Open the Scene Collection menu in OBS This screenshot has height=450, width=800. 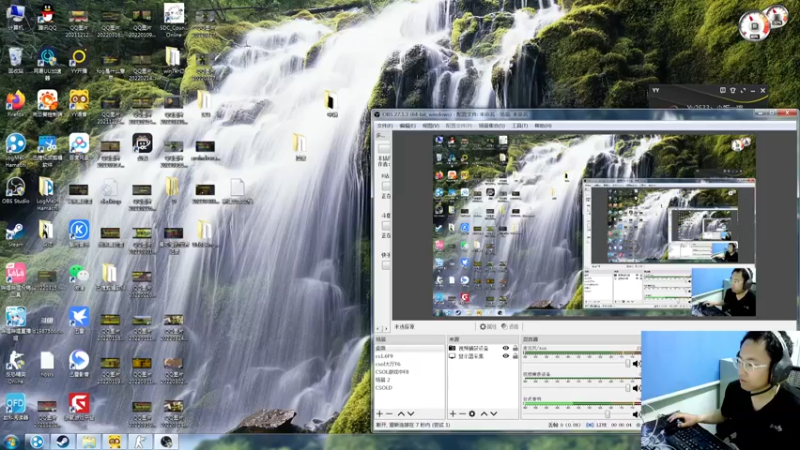click(492, 126)
